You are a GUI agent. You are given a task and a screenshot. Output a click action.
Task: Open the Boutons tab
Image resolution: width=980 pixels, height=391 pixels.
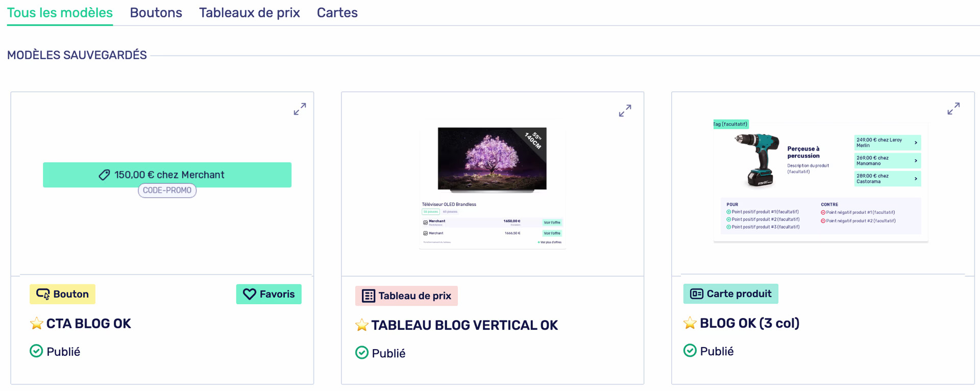[156, 13]
